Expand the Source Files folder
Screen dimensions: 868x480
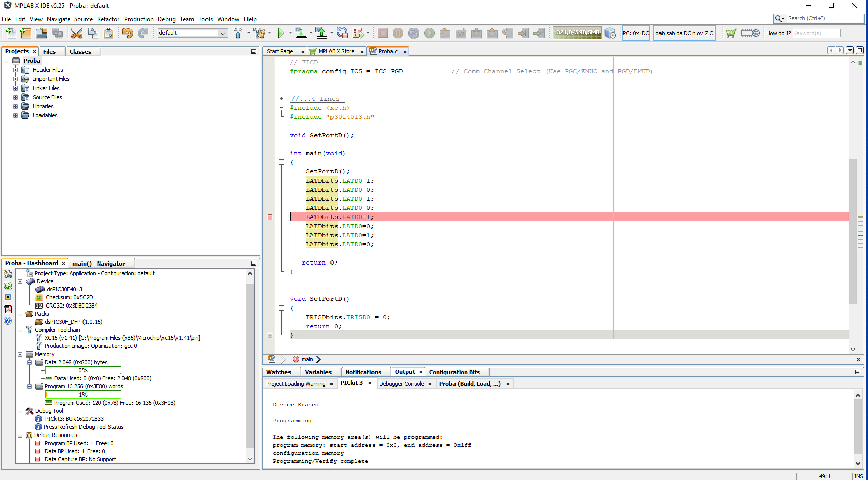pyautogui.click(x=16, y=97)
